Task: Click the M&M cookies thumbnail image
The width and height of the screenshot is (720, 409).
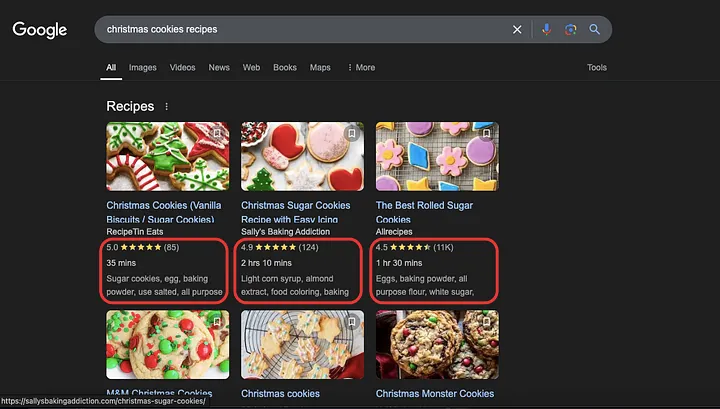Action: click(x=168, y=344)
